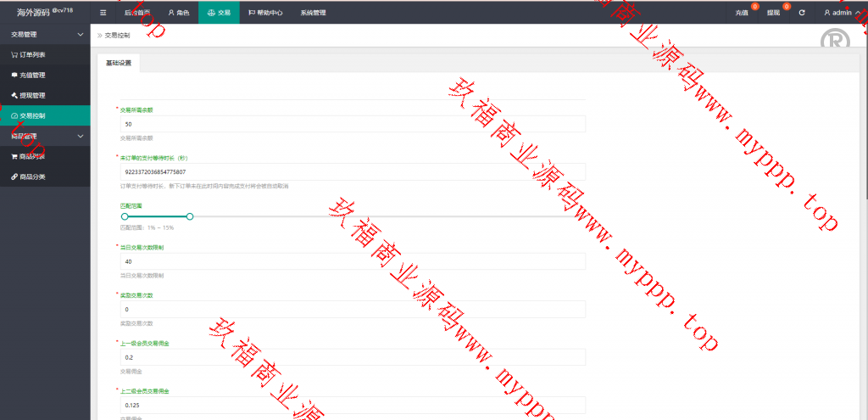Image resolution: width=868 pixels, height=420 pixels.
Task: Click the refresh icon in top bar
Action: click(x=802, y=13)
